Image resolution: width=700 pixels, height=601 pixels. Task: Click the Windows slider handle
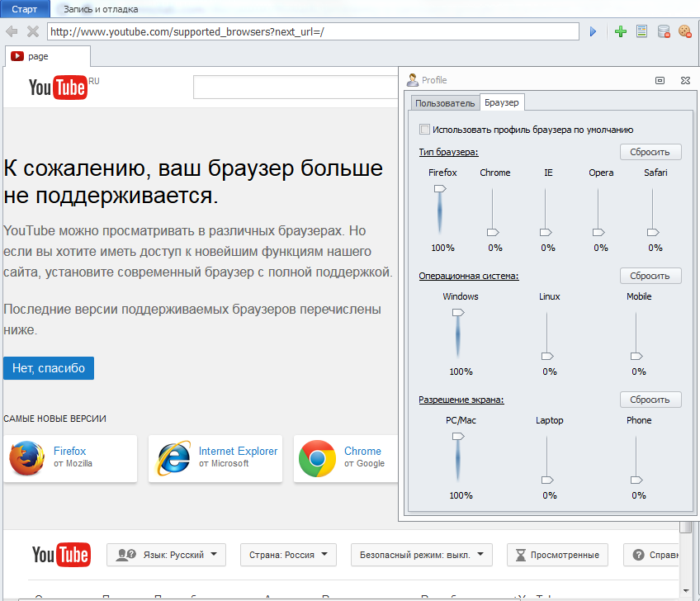click(x=458, y=313)
